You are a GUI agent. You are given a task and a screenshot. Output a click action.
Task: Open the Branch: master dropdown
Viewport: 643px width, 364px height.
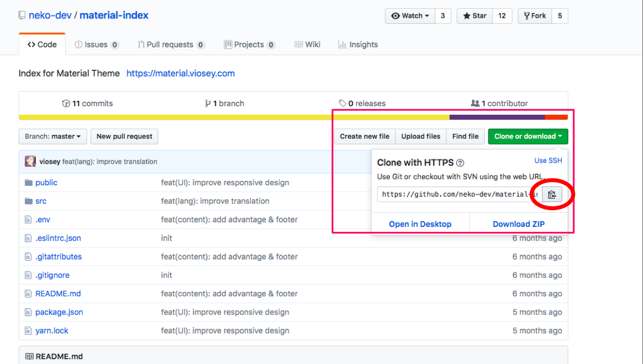click(x=53, y=136)
